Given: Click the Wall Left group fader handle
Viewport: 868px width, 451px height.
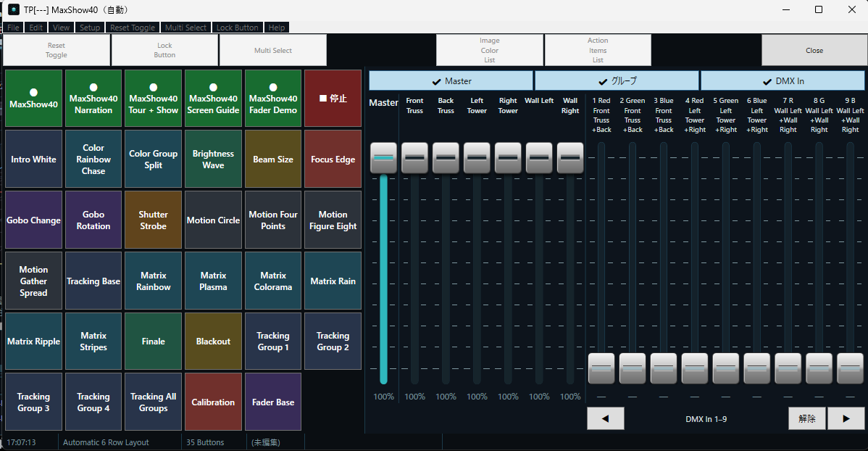Looking at the screenshot, I should pos(539,157).
